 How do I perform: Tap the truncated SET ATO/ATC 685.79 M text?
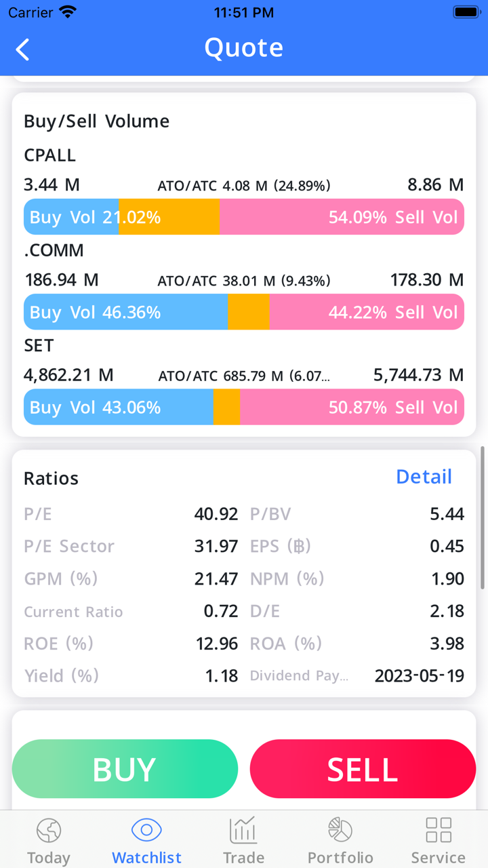(x=244, y=376)
